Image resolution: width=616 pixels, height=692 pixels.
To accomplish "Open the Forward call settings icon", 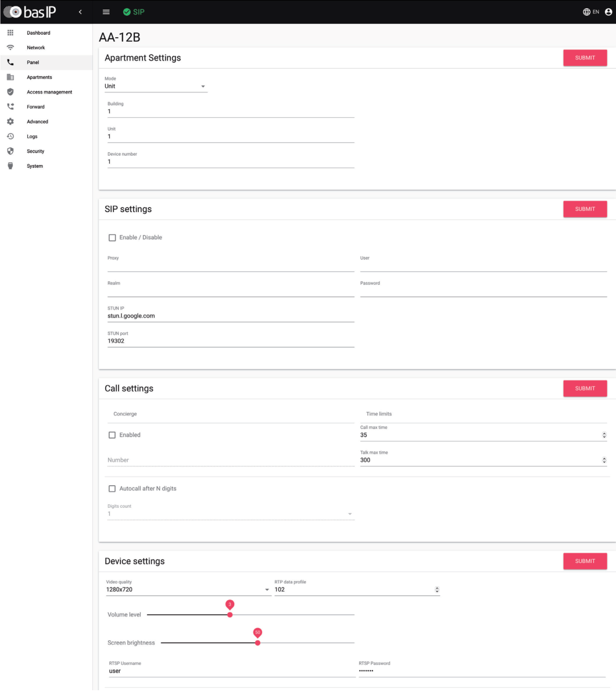I will [x=10, y=106].
